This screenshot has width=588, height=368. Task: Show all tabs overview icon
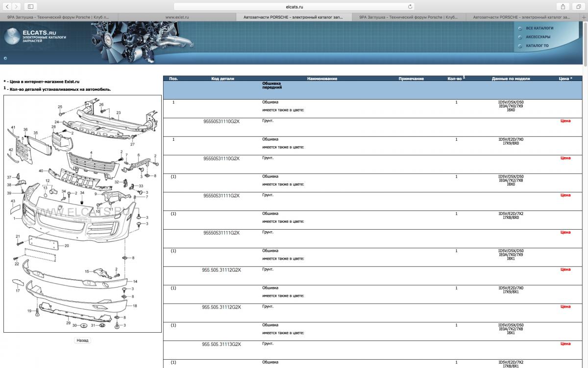tap(578, 6)
